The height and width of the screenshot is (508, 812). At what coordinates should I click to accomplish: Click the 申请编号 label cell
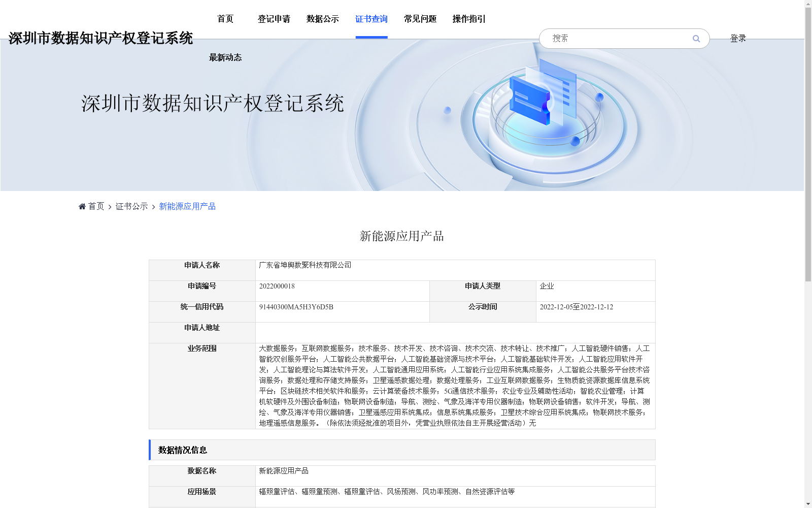click(x=202, y=291)
